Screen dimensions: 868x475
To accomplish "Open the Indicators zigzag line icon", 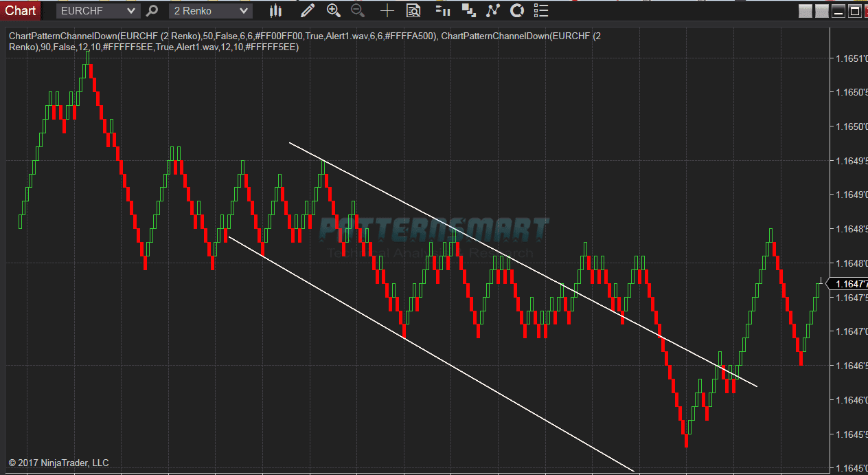I will (493, 10).
